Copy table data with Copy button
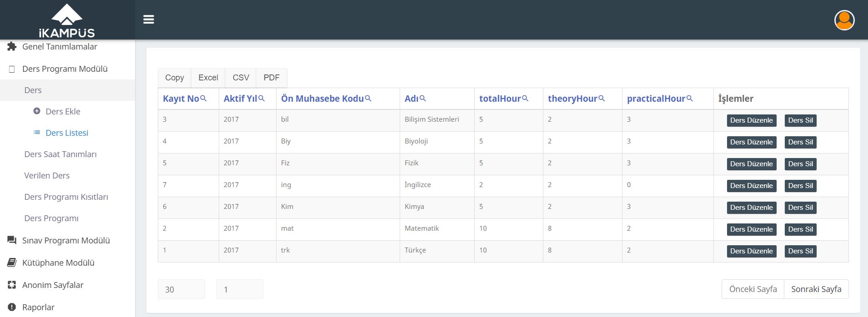The width and height of the screenshot is (868, 317). click(x=175, y=78)
